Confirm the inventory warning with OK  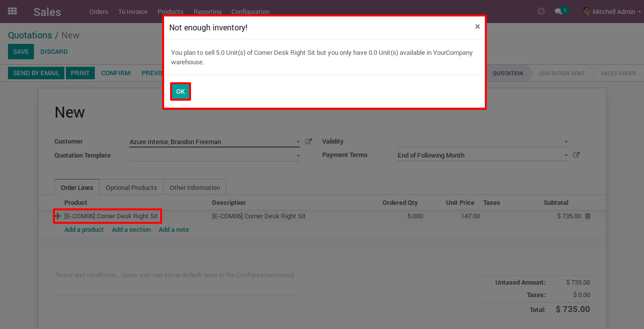[x=181, y=92]
